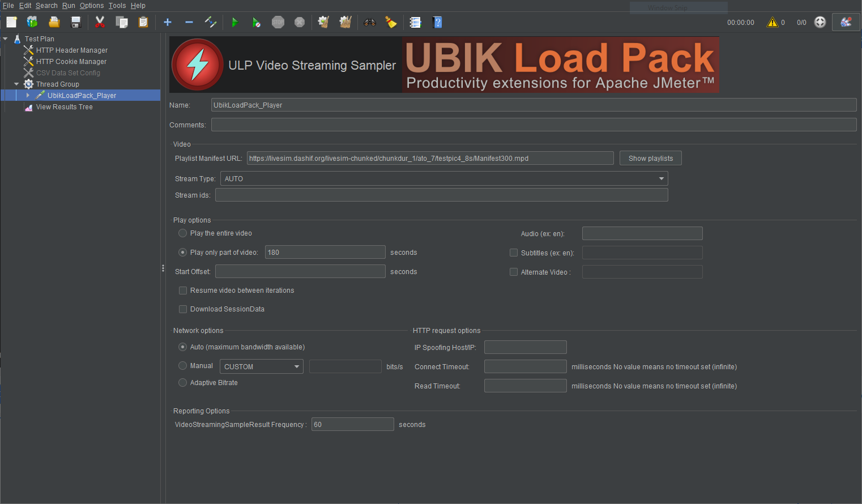
Task: Click the remote engines status icon
Action: pyautogui.click(x=820, y=22)
